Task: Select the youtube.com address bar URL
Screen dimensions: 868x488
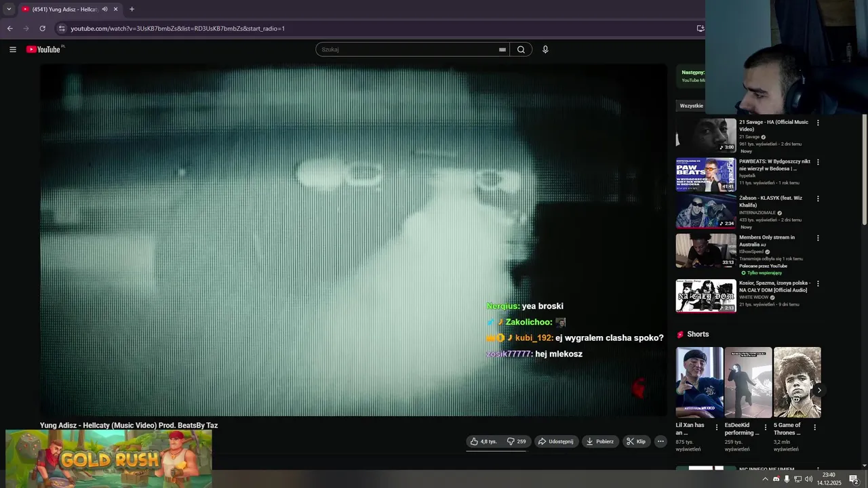Action: [x=178, y=28]
